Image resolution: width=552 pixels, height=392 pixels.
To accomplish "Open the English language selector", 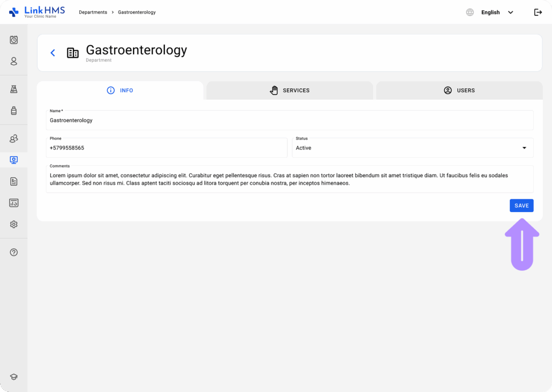I will coord(490,12).
